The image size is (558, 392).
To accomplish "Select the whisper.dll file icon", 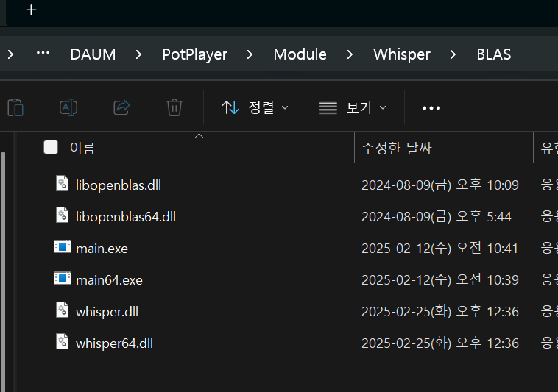I will [63, 310].
